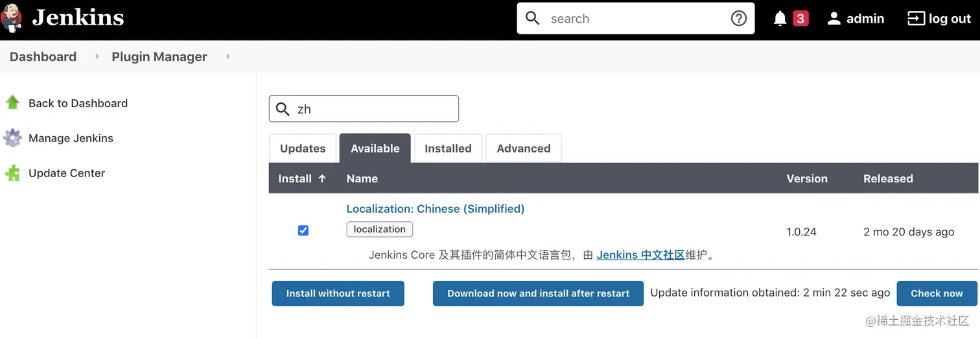Viewport: 980px width, 338px height.
Task: Click the green up-arrow Back to Dashboard icon
Action: pos(12,103)
